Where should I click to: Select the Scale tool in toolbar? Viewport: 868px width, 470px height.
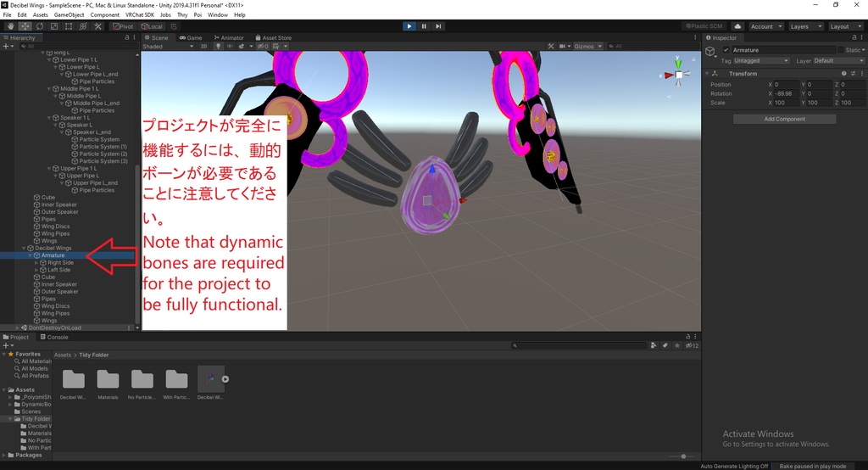(53, 26)
